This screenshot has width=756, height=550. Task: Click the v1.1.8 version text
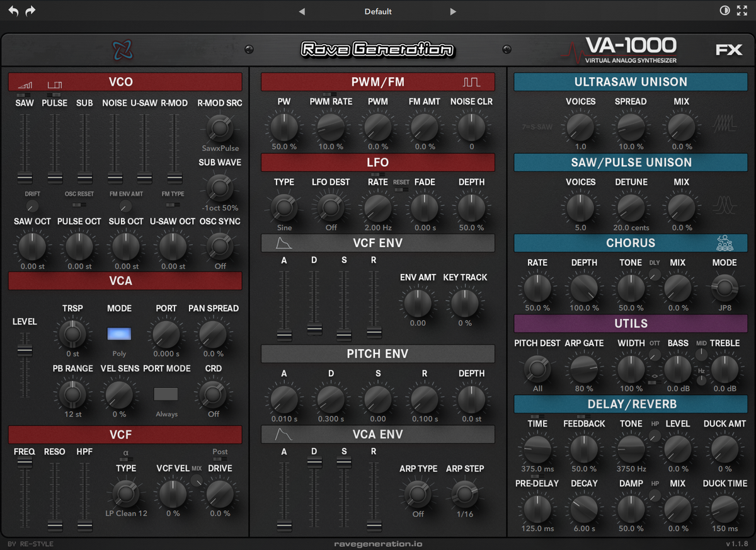[736, 544]
